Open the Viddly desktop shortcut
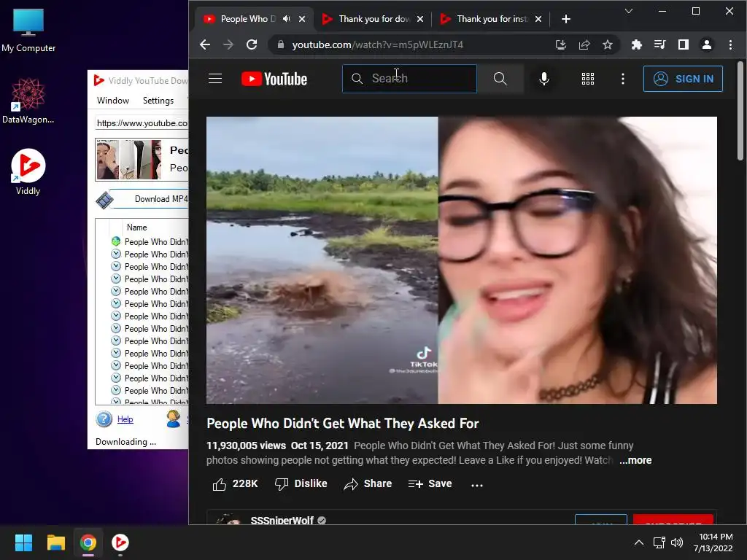 tap(28, 172)
